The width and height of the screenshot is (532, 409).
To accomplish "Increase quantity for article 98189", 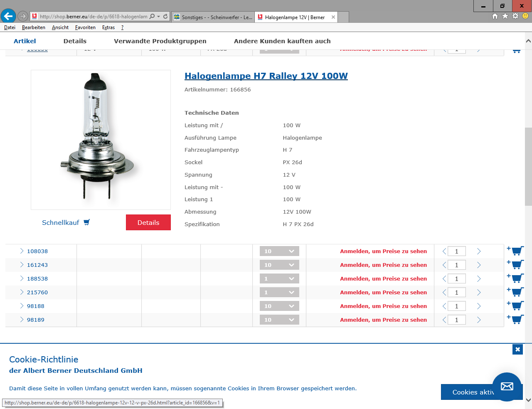I will coord(479,320).
